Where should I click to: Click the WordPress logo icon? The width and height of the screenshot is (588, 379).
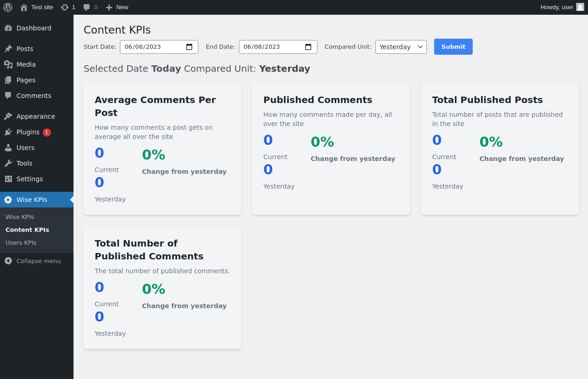click(x=8, y=7)
